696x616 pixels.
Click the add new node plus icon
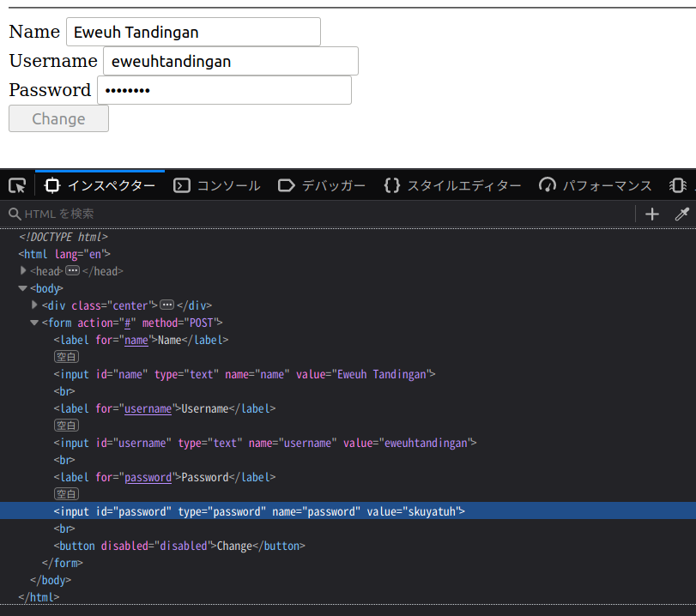tap(651, 214)
